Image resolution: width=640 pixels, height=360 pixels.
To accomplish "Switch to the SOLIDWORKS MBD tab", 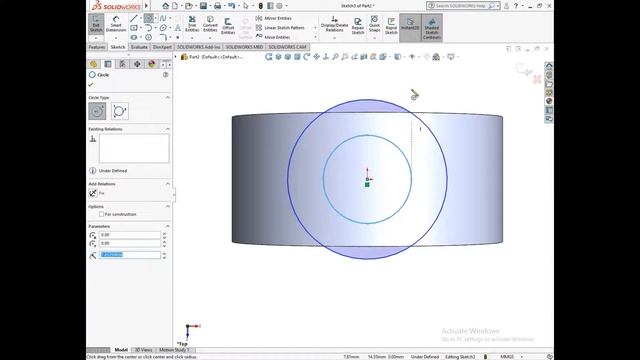I will pyautogui.click(x=244, y=47).
